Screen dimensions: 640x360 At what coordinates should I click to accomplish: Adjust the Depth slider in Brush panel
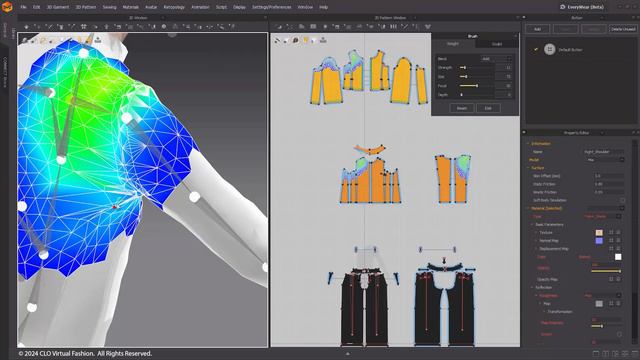[476, 95]
